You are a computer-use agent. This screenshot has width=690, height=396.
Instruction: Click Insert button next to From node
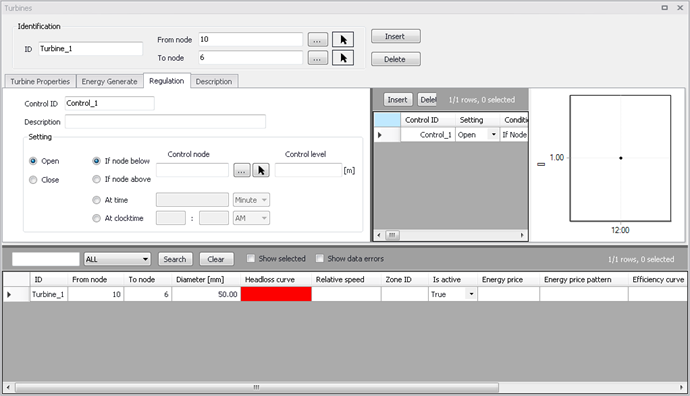point(396,37)
